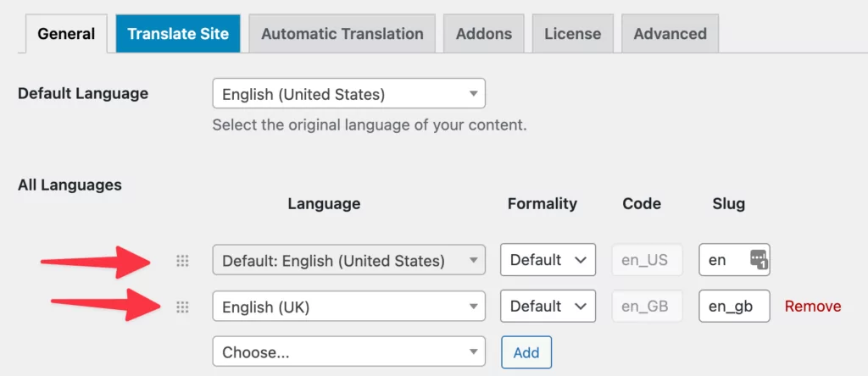The height and width of the screenshot is (376, 868).
Task: Remove the English (UK) language
Action: click(x=813, y=307)
